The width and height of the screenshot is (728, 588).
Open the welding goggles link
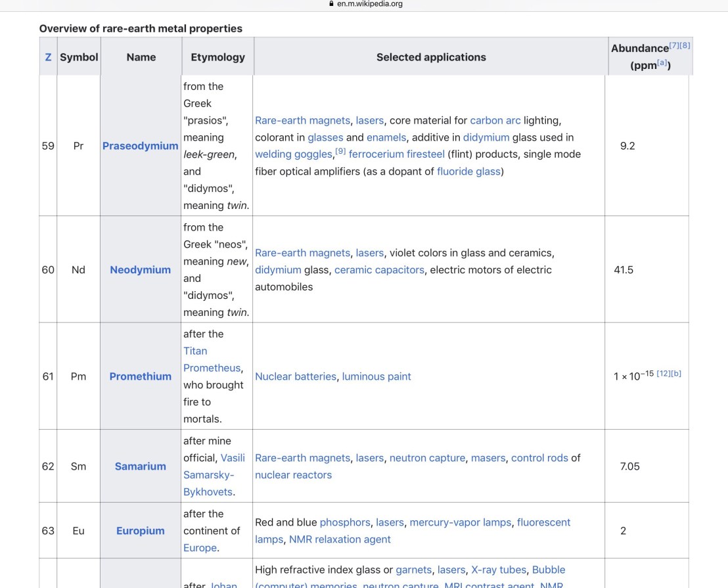click(x=294, y=154)
